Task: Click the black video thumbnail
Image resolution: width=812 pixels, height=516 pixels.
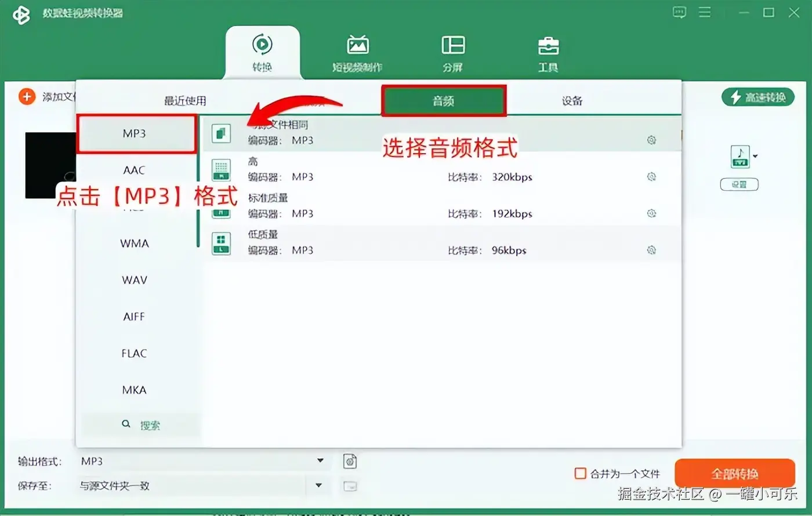Action: coord(51,165)
